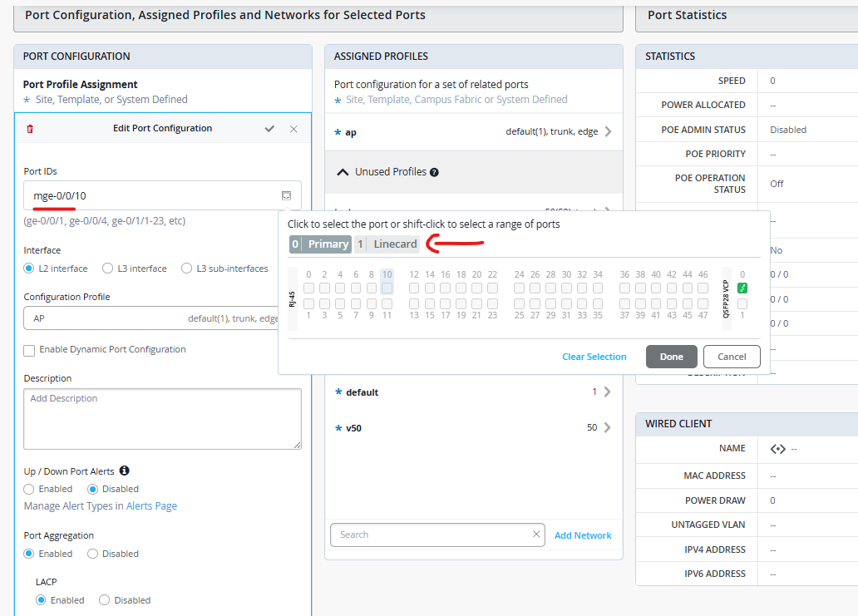Screen dimensions: 858x616
Task: Select RJ-45 port 11 box
Action: [x=387, y=303]
